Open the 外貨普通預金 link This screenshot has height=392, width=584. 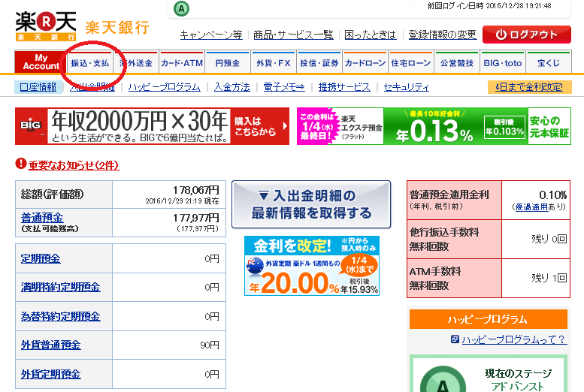pyautogui.click(x=50, y=345)
